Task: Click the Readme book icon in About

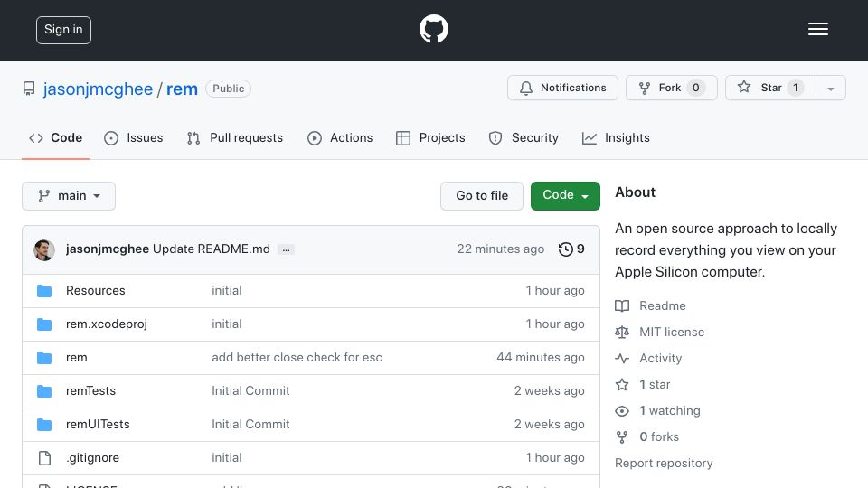Action: [622, 306]
